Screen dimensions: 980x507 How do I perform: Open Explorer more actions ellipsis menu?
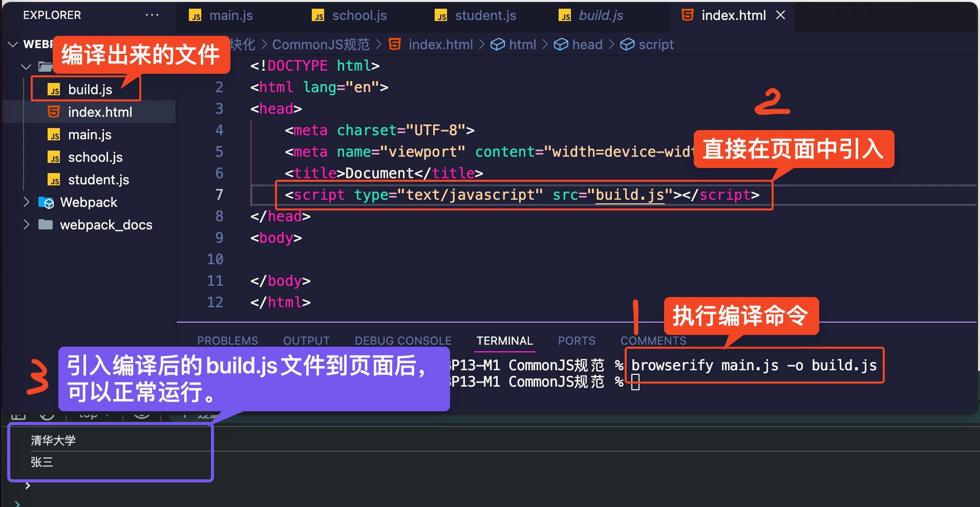[x=152, y=15]
